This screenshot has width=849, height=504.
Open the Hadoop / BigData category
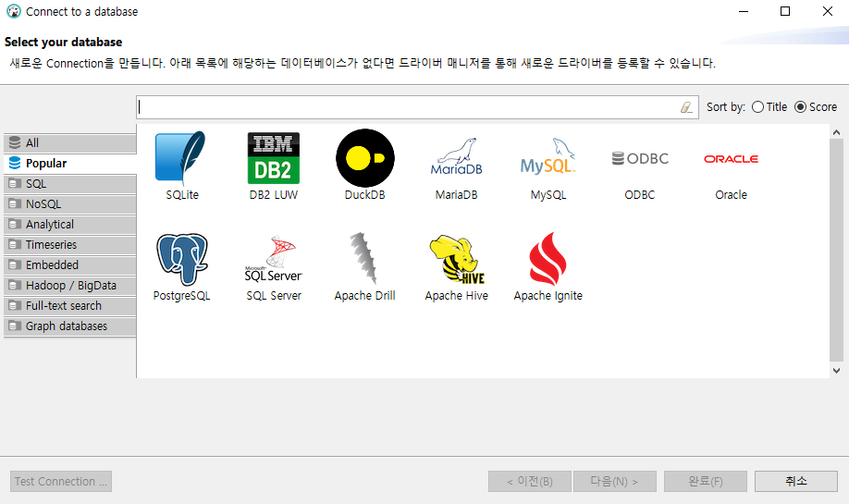pos(70,286)
